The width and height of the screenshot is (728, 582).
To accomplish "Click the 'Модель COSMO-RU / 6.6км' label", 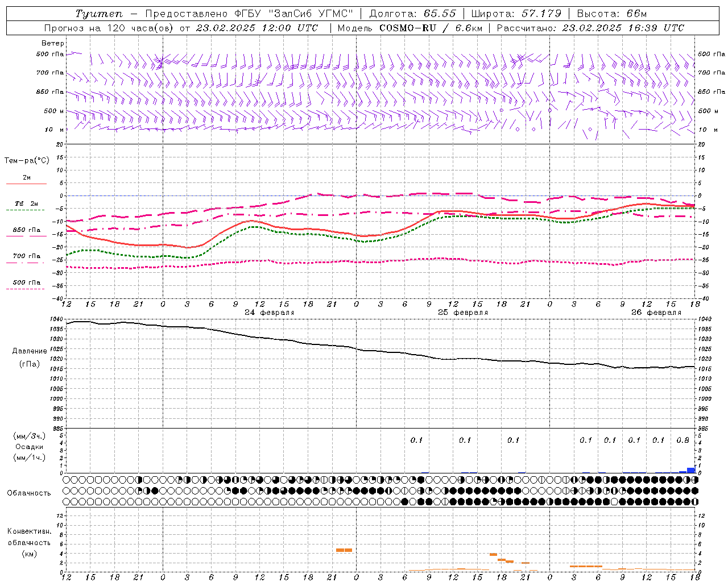I will [410, 28].
